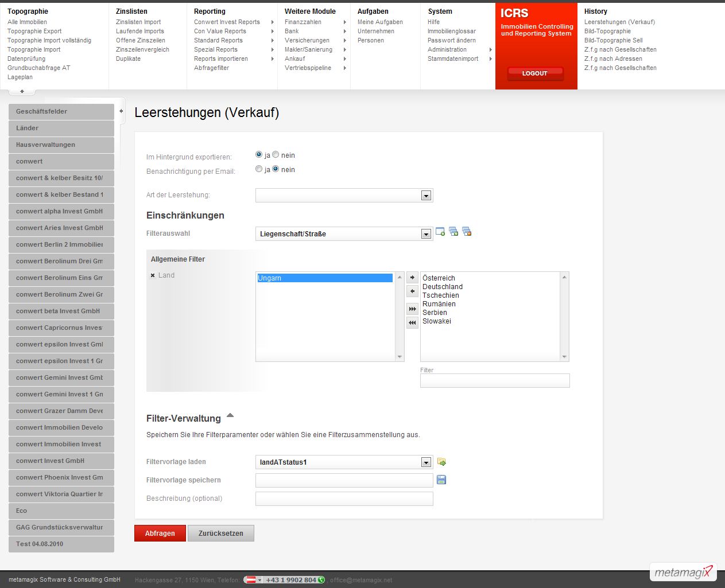Screen dimensions: 725x588
Task: Open the Filtervorlage laden dropdown
Action: point(426,462)
